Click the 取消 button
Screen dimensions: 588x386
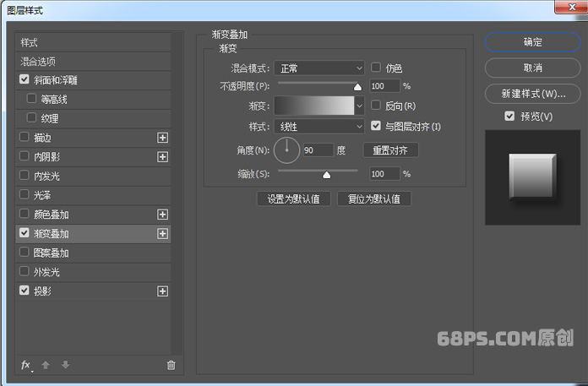533,68
